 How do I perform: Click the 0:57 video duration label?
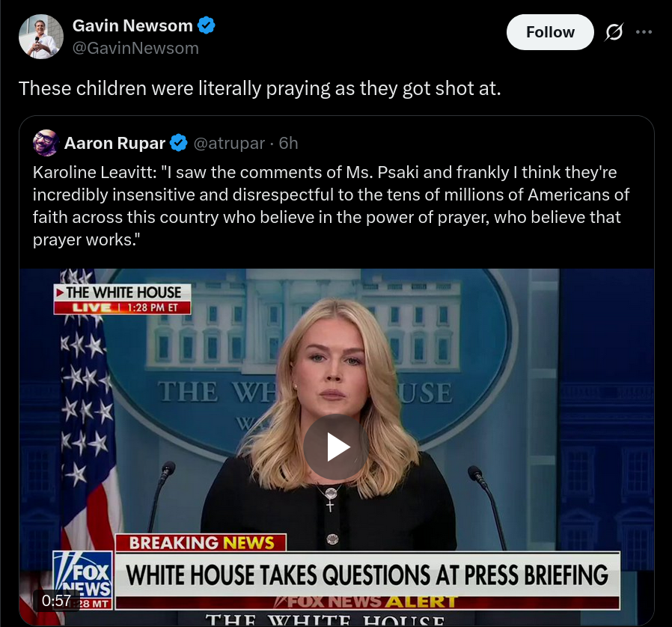point(56,600)
